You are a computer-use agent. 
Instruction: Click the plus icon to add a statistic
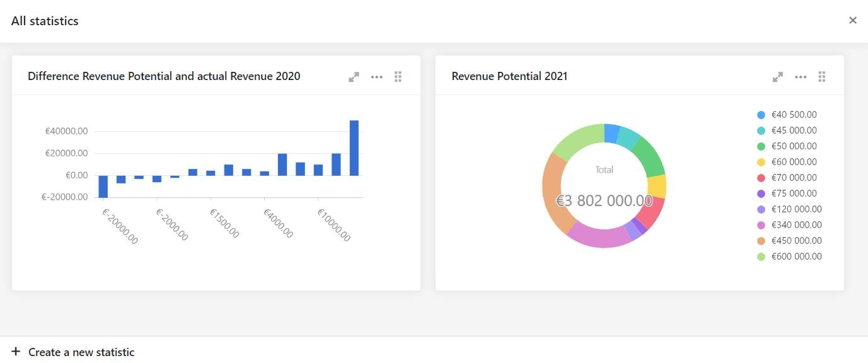(16, 352)
